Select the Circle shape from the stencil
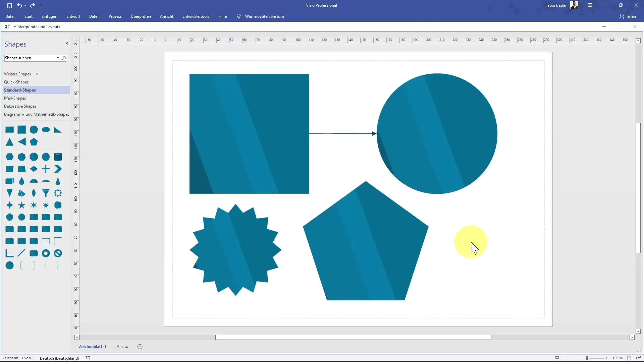This screenshot has height=362, width=644. 34,130
